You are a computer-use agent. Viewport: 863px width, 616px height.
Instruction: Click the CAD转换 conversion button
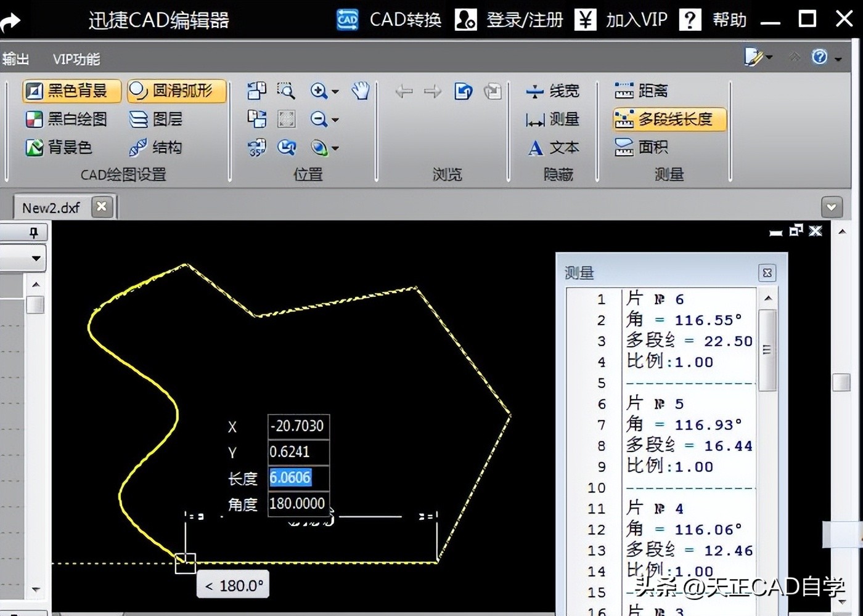point(390,20)
